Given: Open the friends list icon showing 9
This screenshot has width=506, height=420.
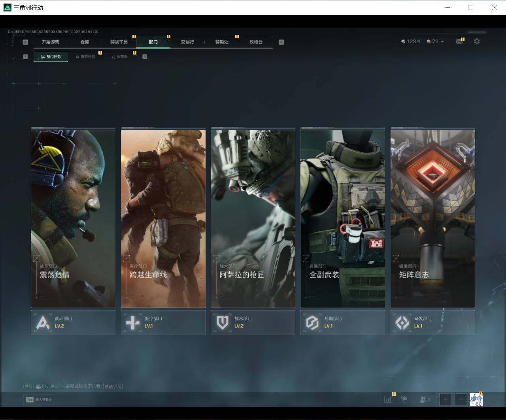Looking at the screenshot, I should [x=425, y=399].
